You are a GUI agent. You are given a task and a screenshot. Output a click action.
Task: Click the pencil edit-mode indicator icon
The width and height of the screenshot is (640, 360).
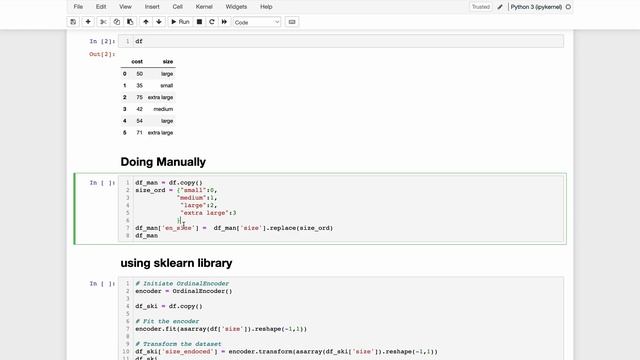pyautogui.click(x=500, y=7)
